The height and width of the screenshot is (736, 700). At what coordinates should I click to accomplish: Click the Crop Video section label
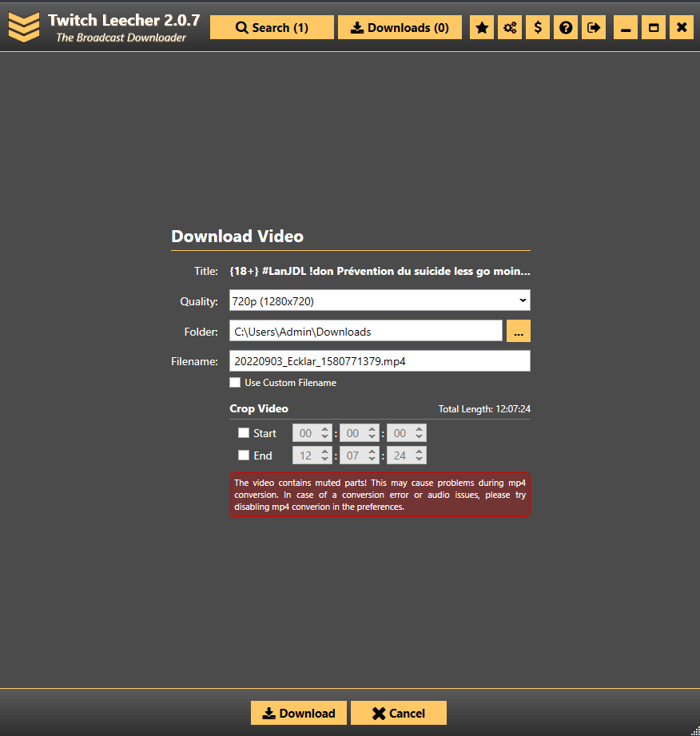click(x=259, y=408)
